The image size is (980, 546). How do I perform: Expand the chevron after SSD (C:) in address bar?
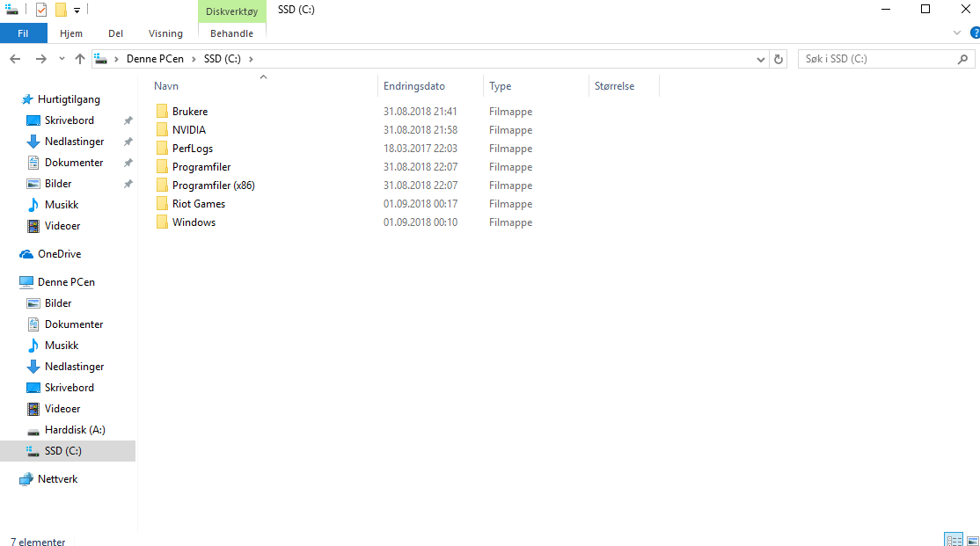click(x=252, y=59)
